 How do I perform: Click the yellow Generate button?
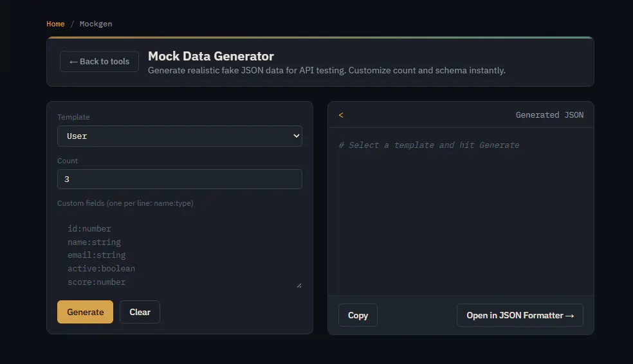click(85, 312)
